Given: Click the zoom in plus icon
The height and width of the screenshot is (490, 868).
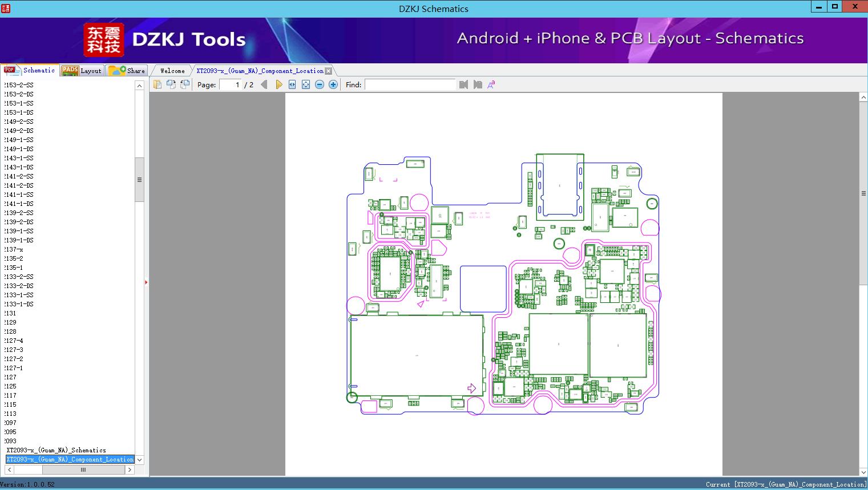Looking at the screenshot, I should tap(333, 84).
